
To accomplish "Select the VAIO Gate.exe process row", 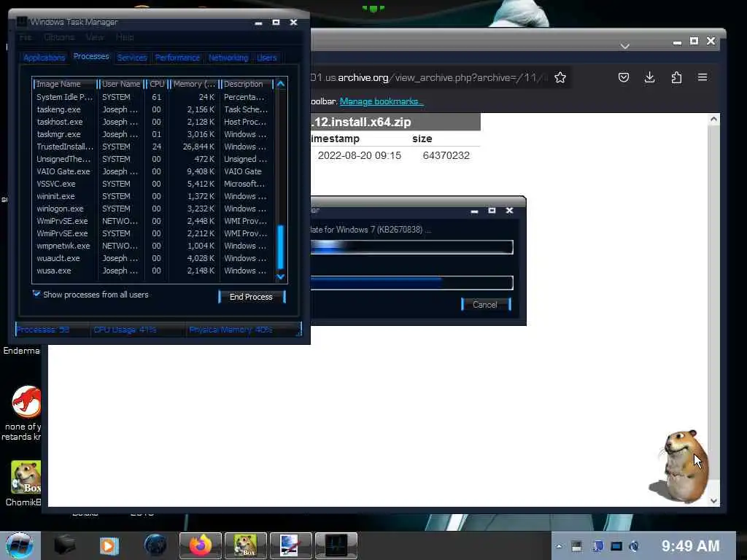I will 153,171.
